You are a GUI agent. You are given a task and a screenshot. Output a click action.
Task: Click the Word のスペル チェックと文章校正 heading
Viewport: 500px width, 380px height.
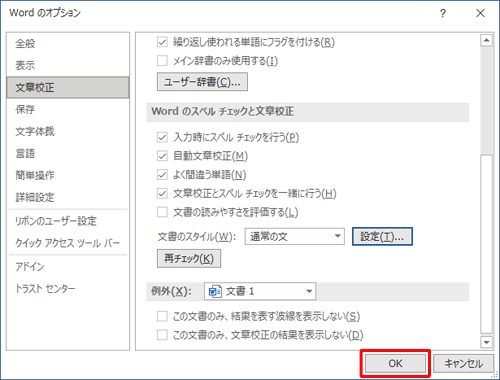point(223,111)
